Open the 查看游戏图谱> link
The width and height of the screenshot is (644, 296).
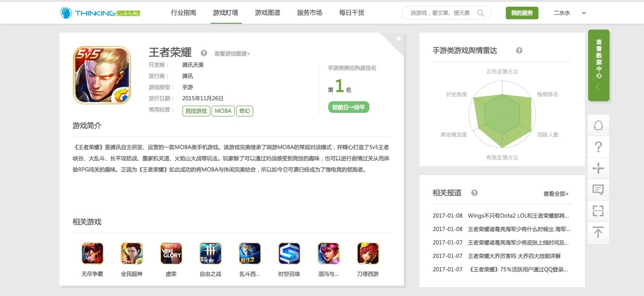(232, 54)
